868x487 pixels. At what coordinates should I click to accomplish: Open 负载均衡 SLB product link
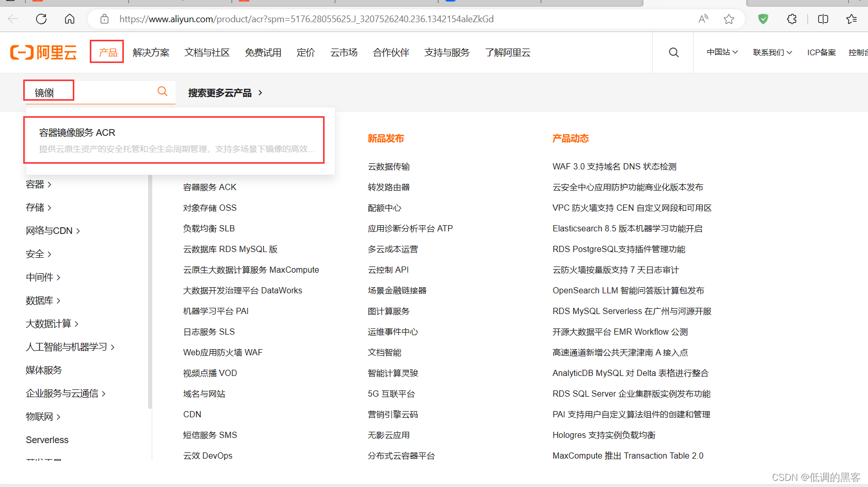click(x=209, y=228)
